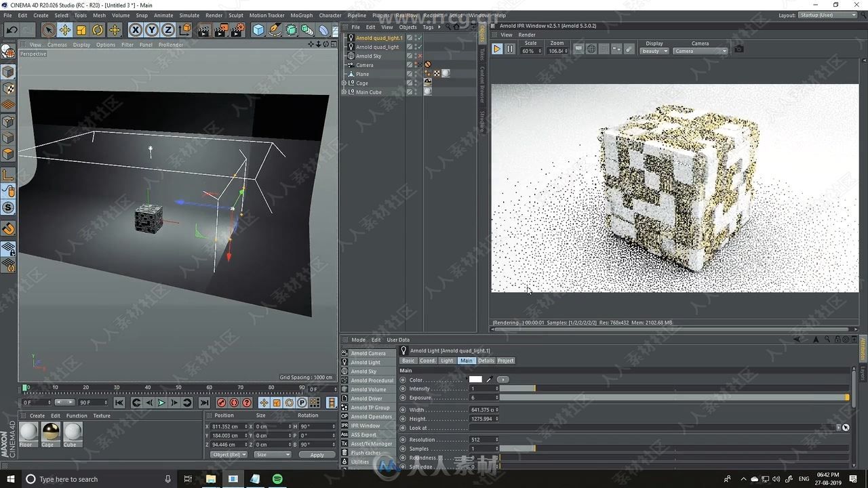The width and height of the screenshot is (868, 488).
Task: Switch to the Details tab
Action: click(x=486, y=361)
